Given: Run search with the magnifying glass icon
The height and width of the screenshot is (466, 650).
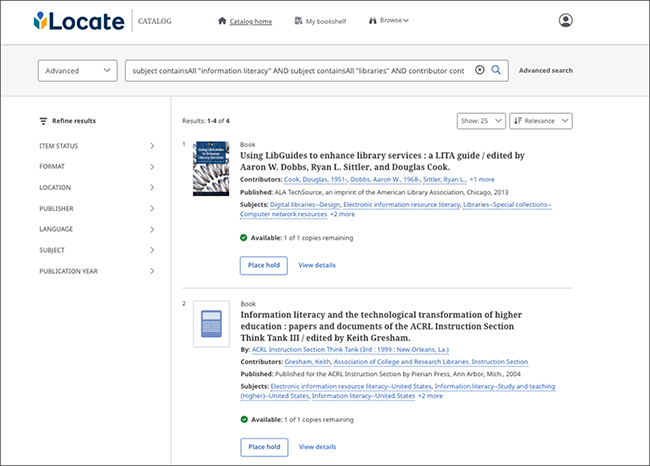Looking at the screenshot, I should [x=496, y=70].
